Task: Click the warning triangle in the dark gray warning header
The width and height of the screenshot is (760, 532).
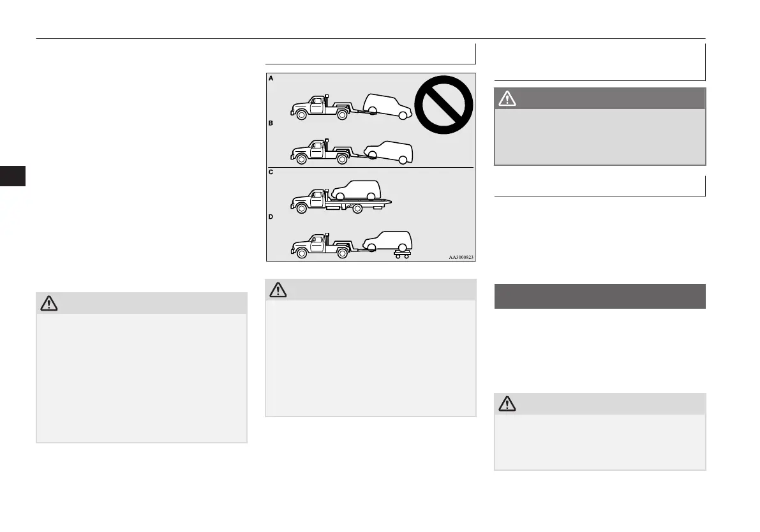Action: pyautogui.click(x=507, y=98)
